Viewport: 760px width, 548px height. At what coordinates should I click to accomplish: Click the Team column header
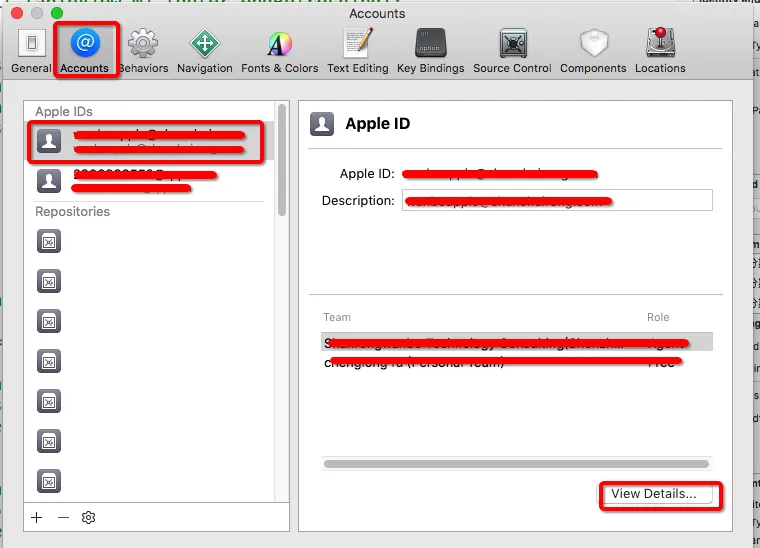[x=337, y=317]
